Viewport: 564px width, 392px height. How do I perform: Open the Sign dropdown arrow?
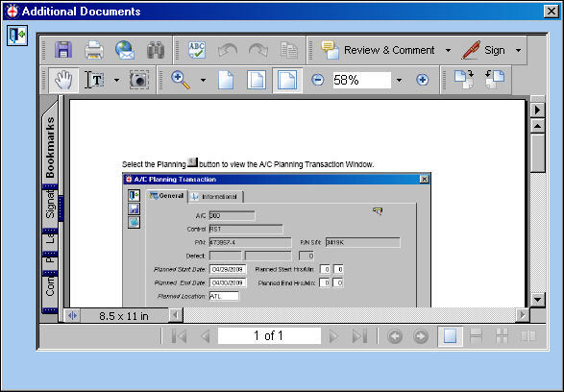tap(518, 50)
